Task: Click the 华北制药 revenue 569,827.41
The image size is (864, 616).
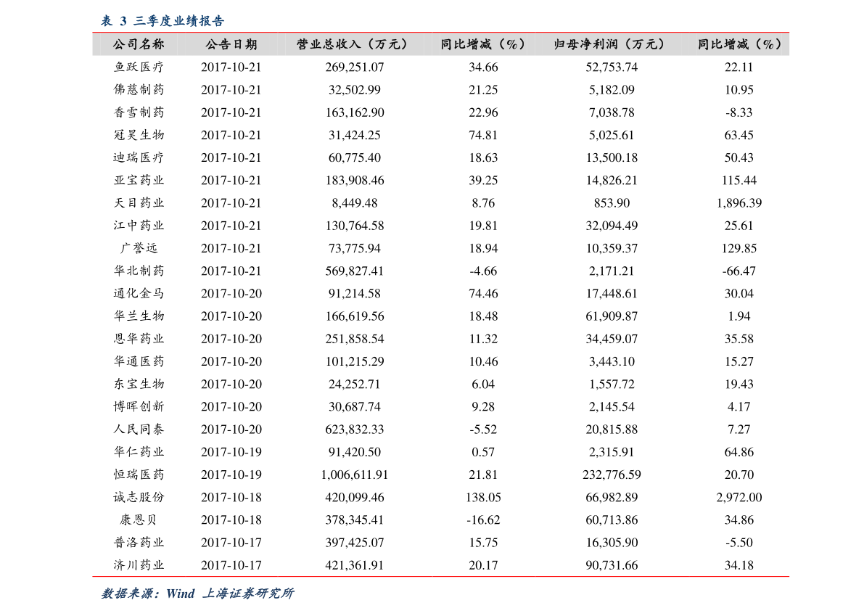Action: pos(354,271)
